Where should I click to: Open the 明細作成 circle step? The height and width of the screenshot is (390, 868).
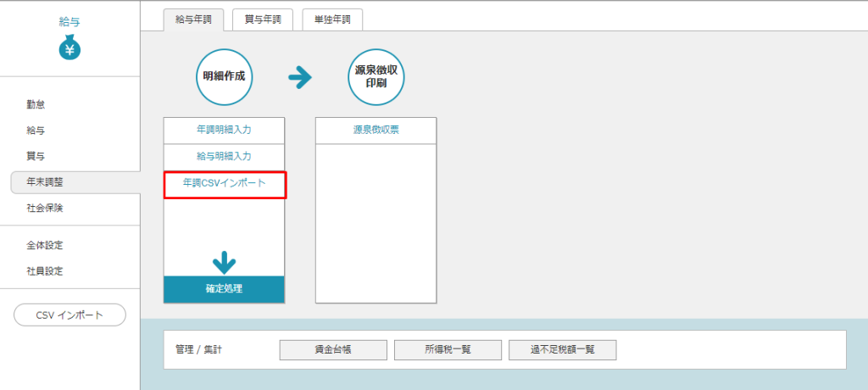pos(224,77)
